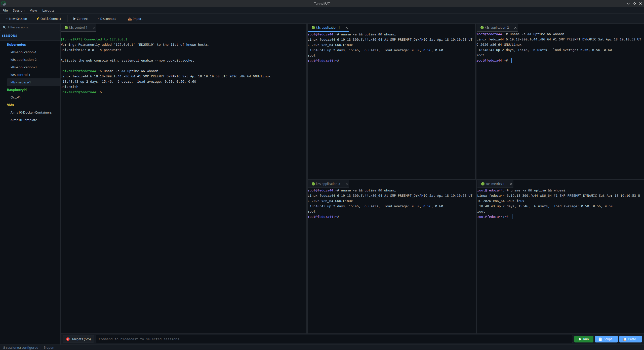Collapse the Kubernetes session group
This screenshot has height=350, width=644.
pos(16,44)
